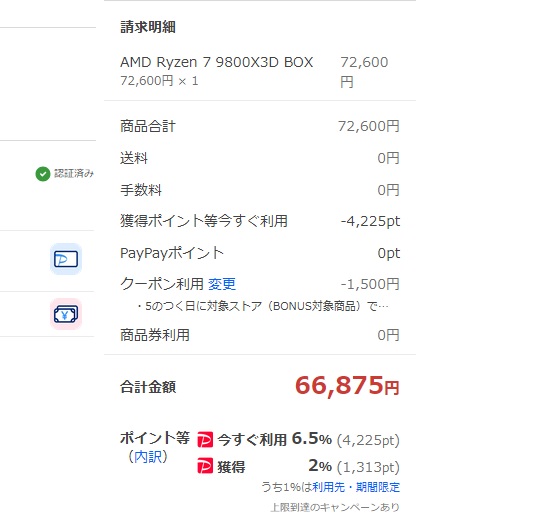This screenshot has width=555, height=527.
Task: Click product name AMD Ryzen 7 9800X3D BOX
Action: (217, 62)
